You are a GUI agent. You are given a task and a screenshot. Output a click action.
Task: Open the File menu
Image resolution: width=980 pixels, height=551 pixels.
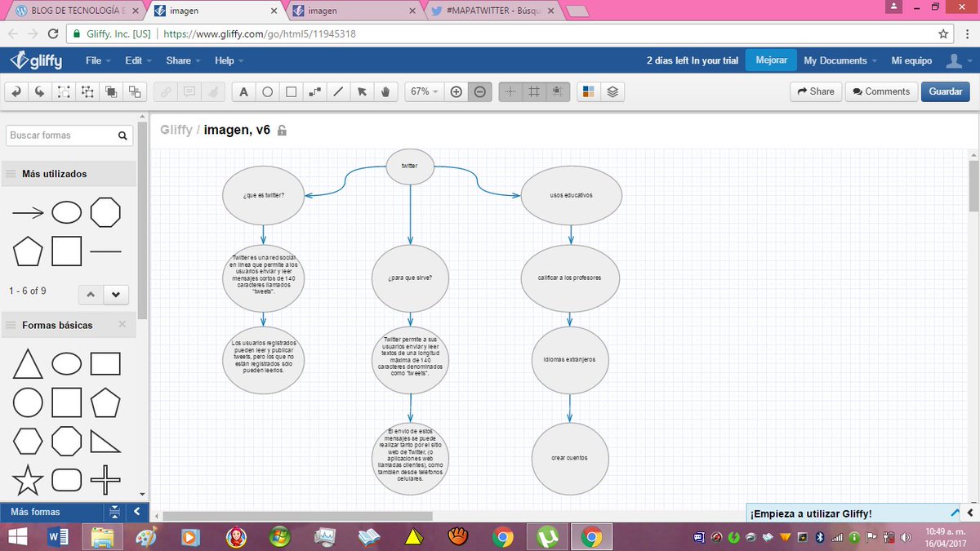pyautogui.click(x=97, y=60)
